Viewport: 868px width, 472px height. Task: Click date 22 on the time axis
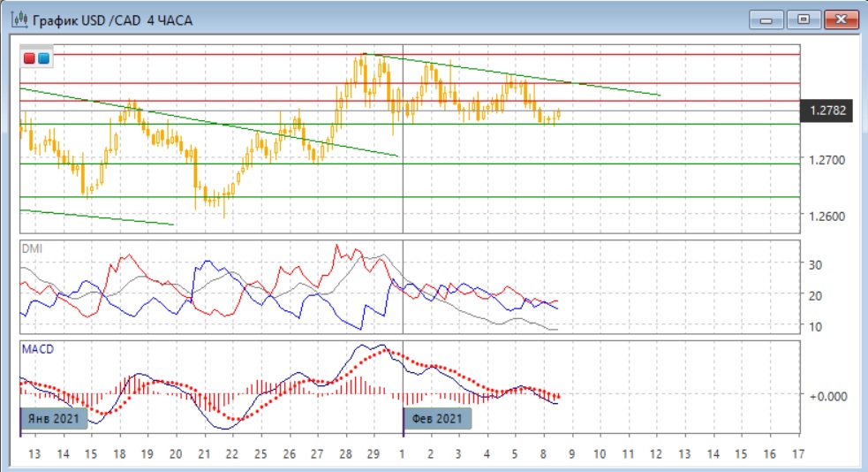231,453
